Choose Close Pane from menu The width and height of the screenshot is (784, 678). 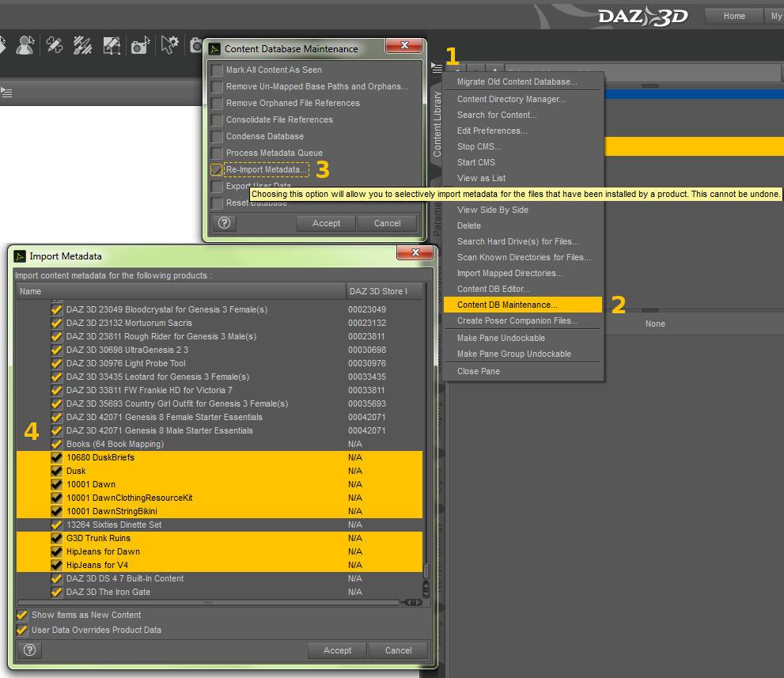(522, 372)
